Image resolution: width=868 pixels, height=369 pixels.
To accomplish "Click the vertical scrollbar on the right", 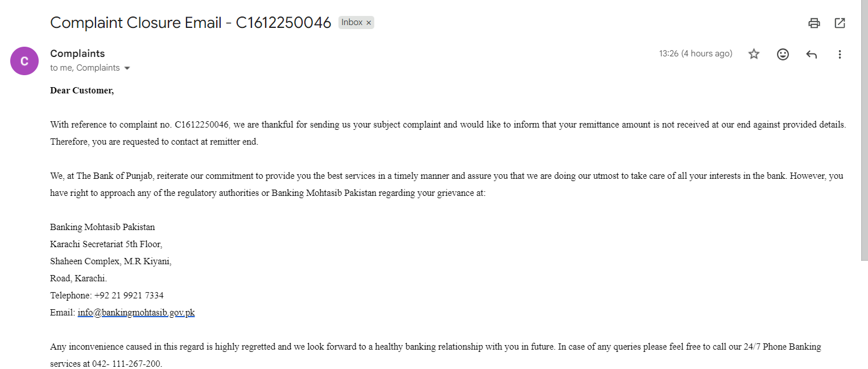I will coord(864,131).
